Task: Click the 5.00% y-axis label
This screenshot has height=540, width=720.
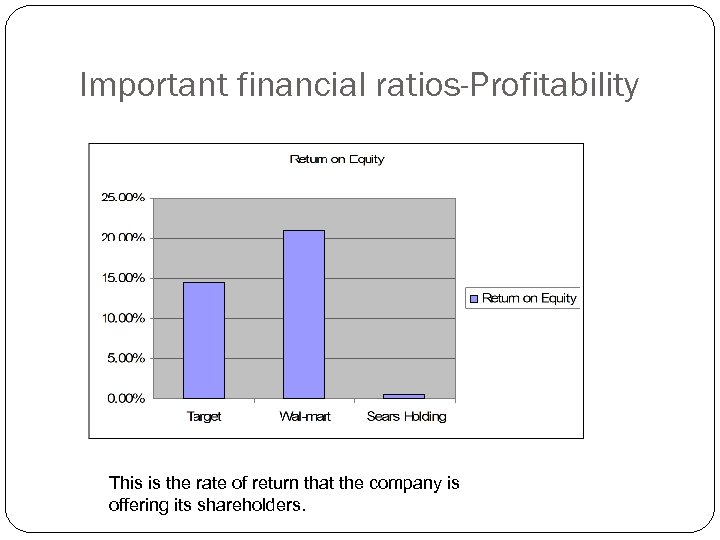Action: tap(126, 358)
